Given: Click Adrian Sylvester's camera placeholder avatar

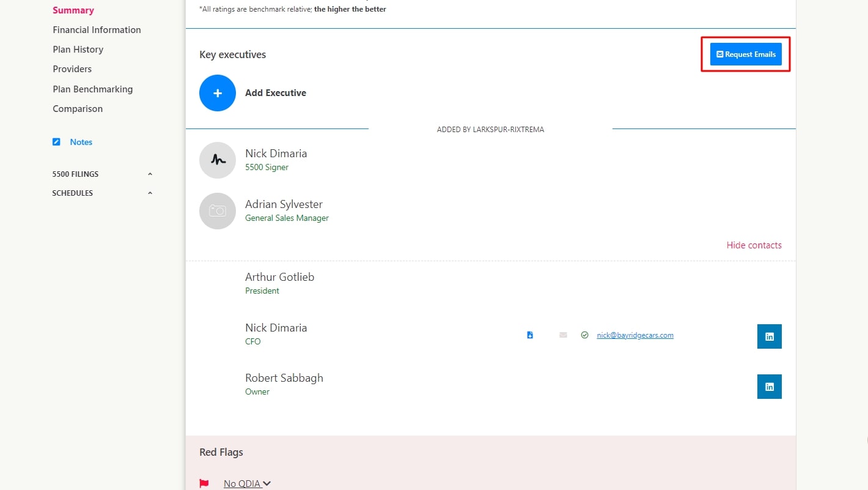Looking at the screenshot, I should (x=217, y=211).
